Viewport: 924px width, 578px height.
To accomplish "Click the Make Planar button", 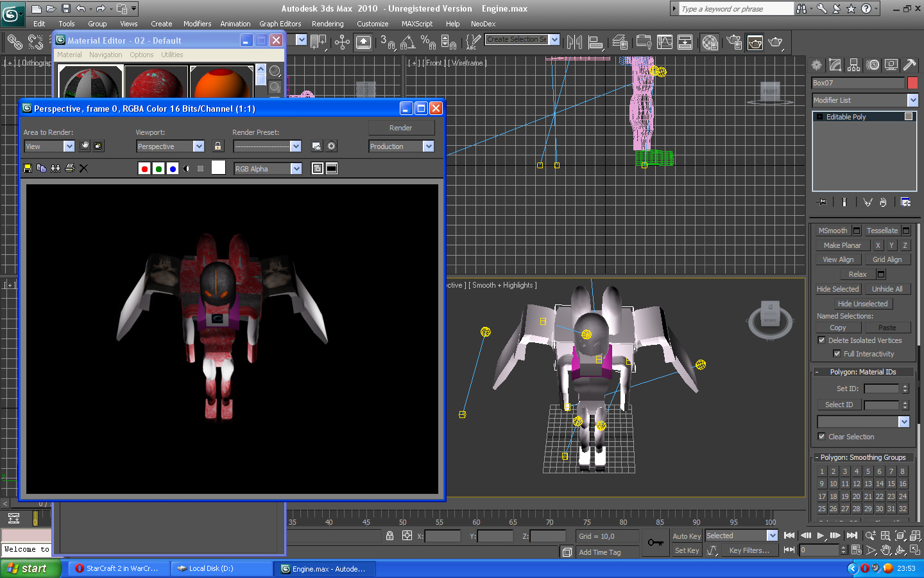I will [x=843, y=245].
